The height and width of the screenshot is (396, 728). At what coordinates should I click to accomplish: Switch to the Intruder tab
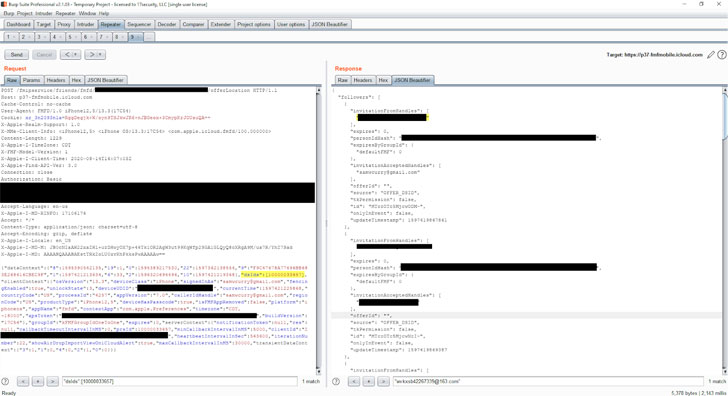[85, 24]
